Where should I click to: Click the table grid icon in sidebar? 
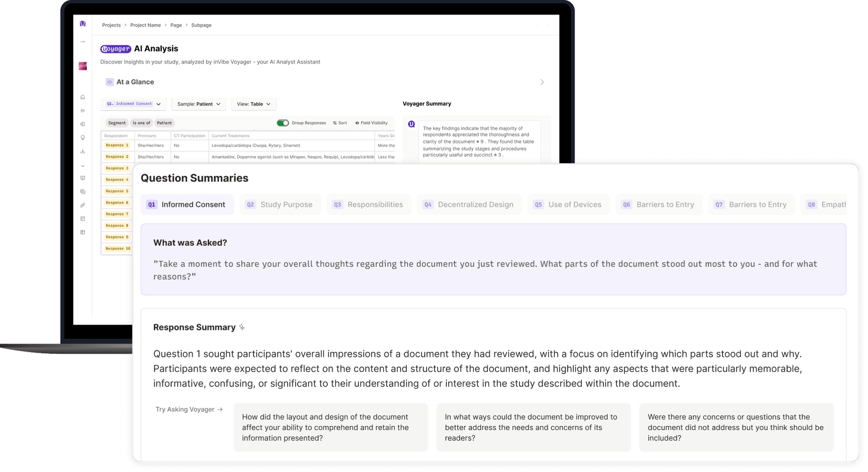click(83, 232)
